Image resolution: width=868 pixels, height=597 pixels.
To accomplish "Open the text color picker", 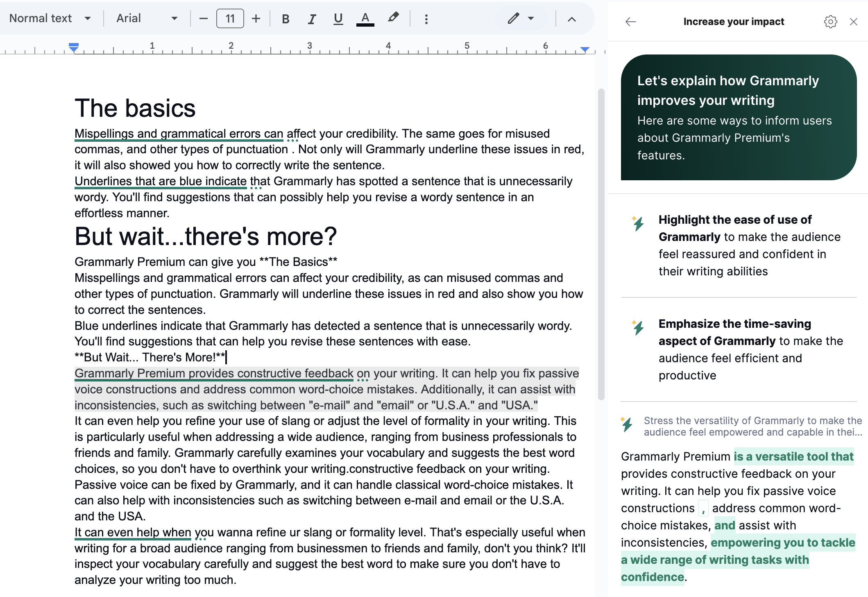I will tap(365, 18).
